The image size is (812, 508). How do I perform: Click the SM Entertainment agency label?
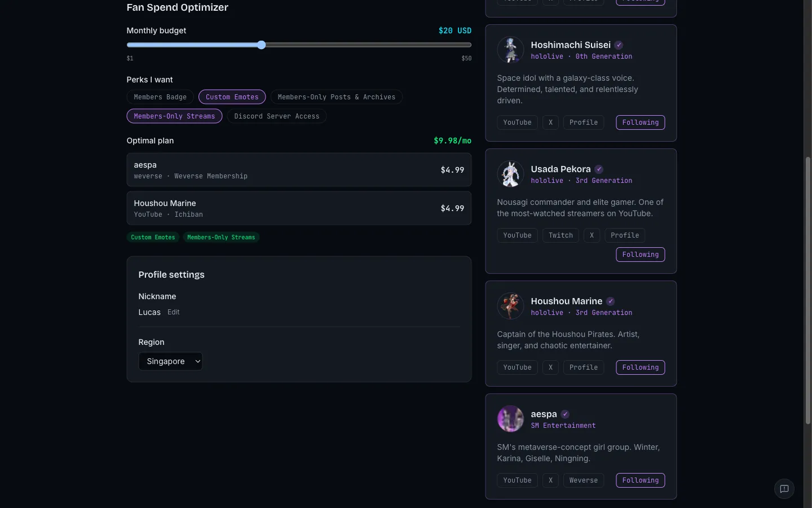(x=563, y=426)
